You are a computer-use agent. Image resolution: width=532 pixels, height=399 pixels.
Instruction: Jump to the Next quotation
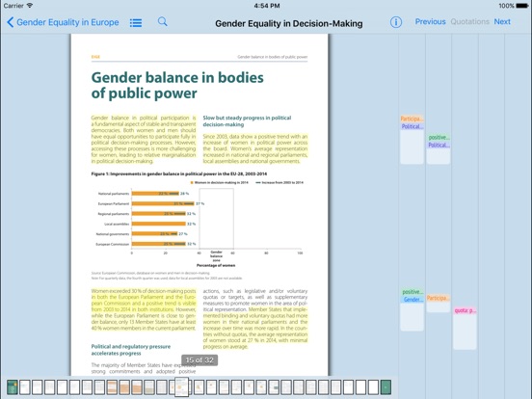502,22
